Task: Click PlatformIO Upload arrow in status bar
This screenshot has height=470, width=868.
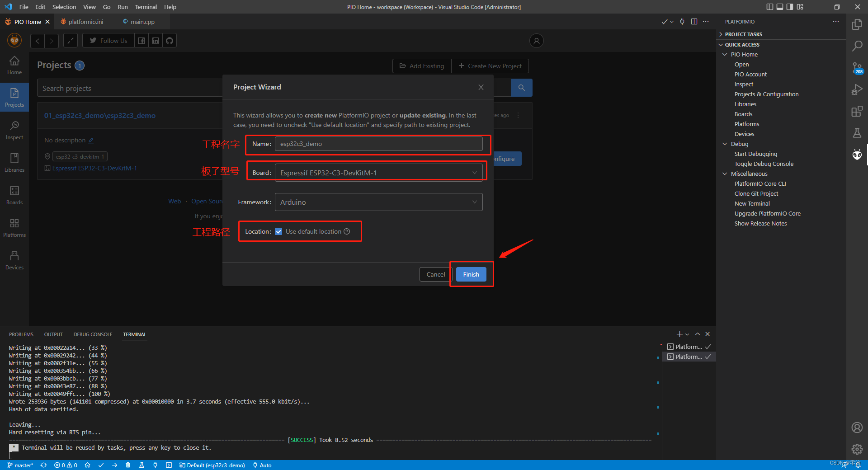Action: click(115, 465)
